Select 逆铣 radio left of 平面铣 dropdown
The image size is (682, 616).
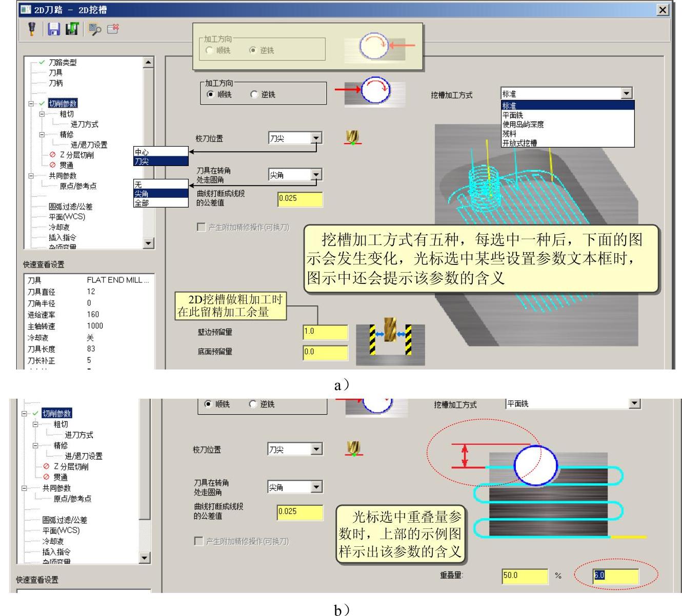click(x=253, y=404)
